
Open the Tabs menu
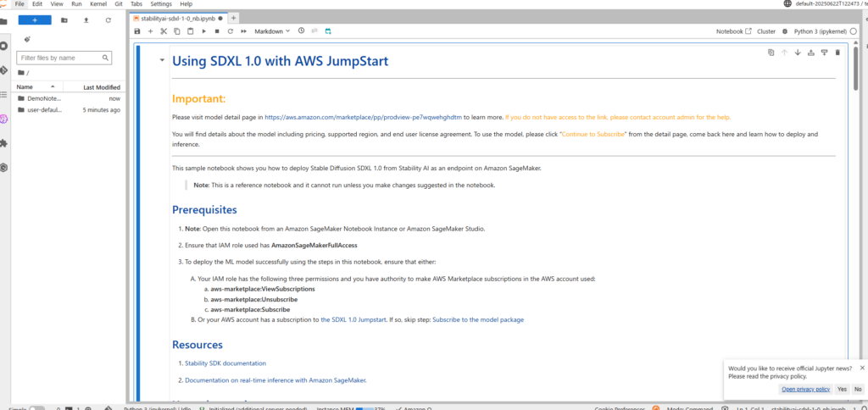136,3
